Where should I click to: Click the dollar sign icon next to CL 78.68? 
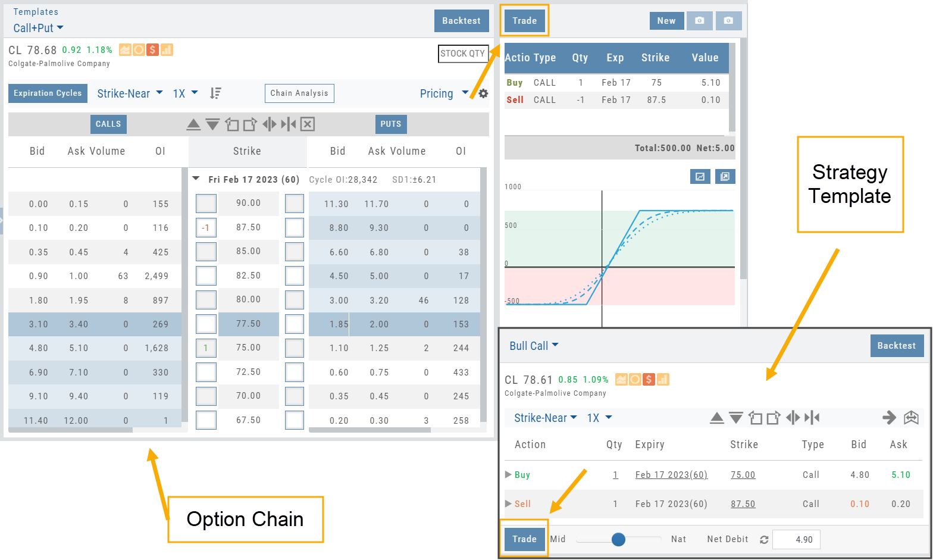pos(153,50)
